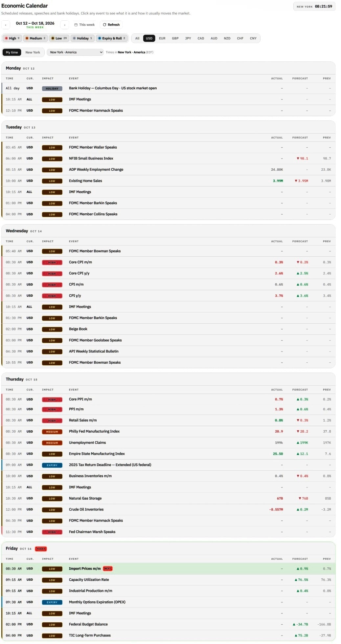Open the Capacity Utilization Rate event
Screen dimensions: 341x644
click(x=168, y=580)
